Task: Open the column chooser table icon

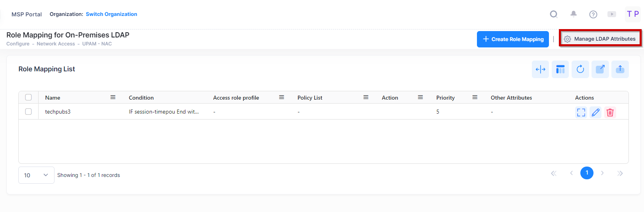Action: [x=560, y=69]
